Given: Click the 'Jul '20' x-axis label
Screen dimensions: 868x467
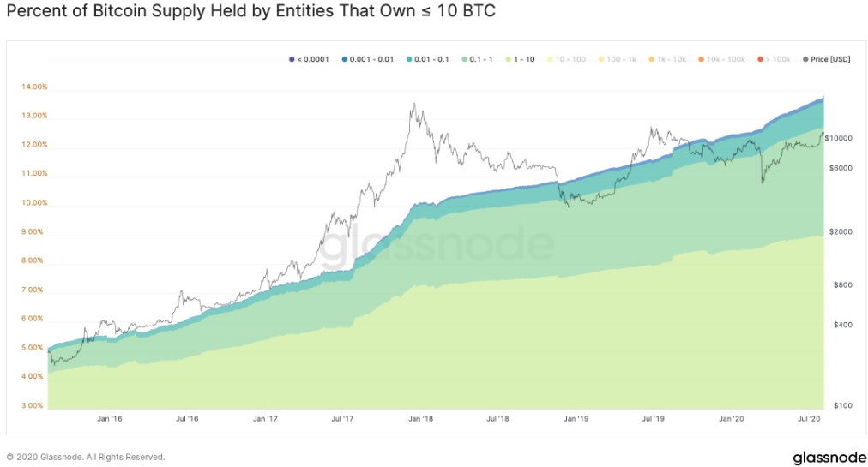Looking at the screenshot, I should coord(810,419).
